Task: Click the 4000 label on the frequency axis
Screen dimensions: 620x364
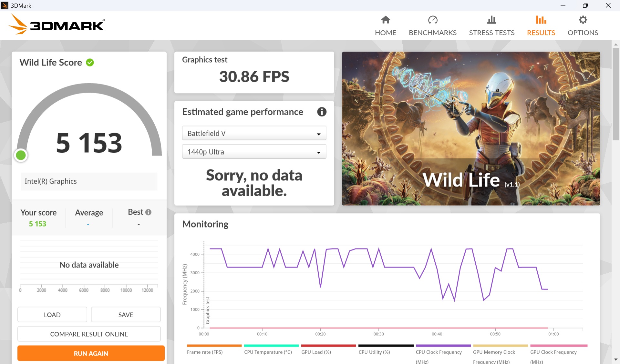Action: click(195, 254)
